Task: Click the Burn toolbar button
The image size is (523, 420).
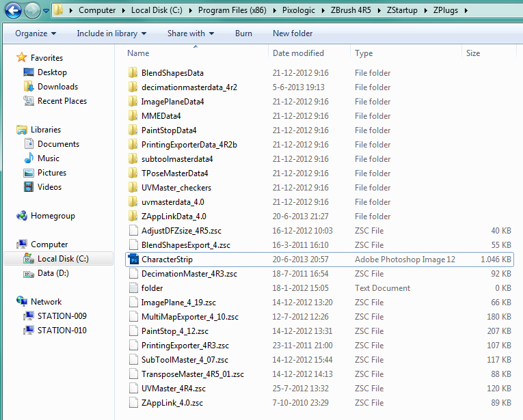Action: click(x=243, y=33)
